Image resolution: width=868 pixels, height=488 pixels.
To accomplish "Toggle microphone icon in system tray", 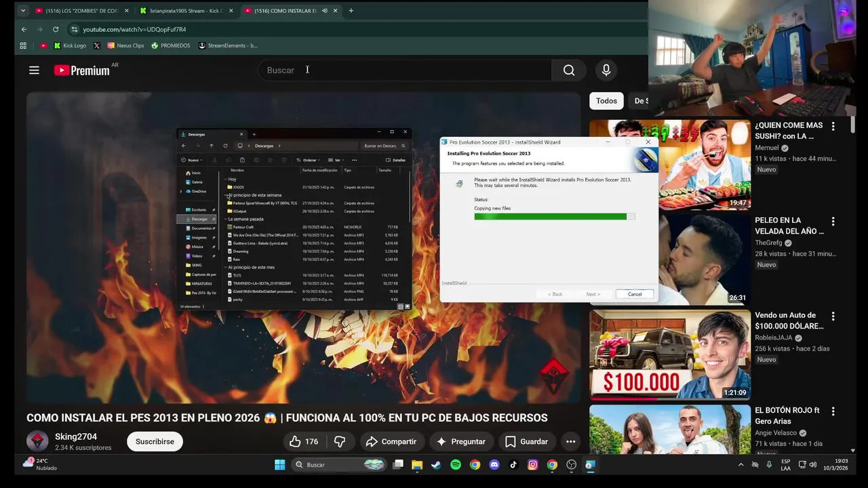I will (x=769, y=464).
